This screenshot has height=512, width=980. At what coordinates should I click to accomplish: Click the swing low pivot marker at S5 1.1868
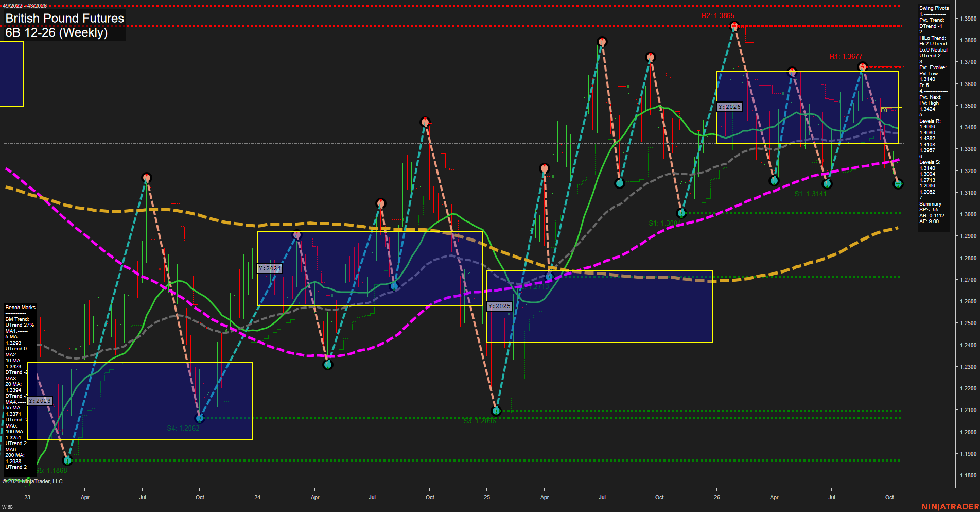tap(67, 460)
